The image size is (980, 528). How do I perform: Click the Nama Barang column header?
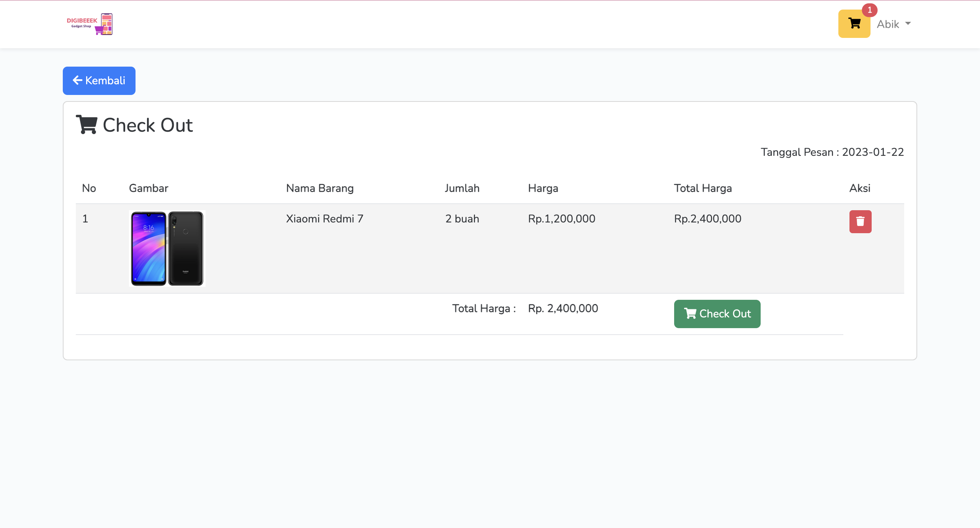pos(320,188)
